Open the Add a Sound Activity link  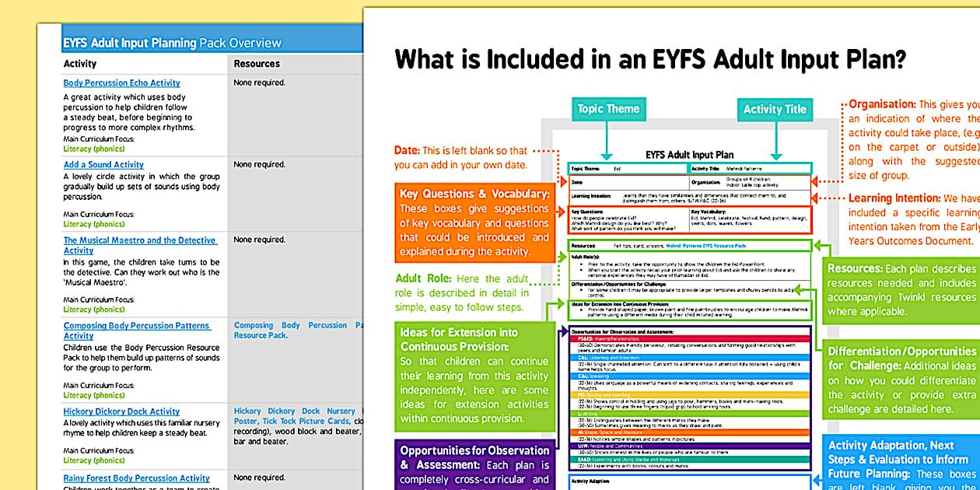(x=103, y=165)
